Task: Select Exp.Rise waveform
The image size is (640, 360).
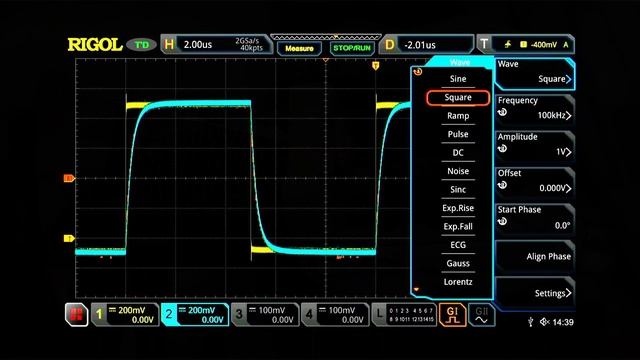Action: point(458,208)
